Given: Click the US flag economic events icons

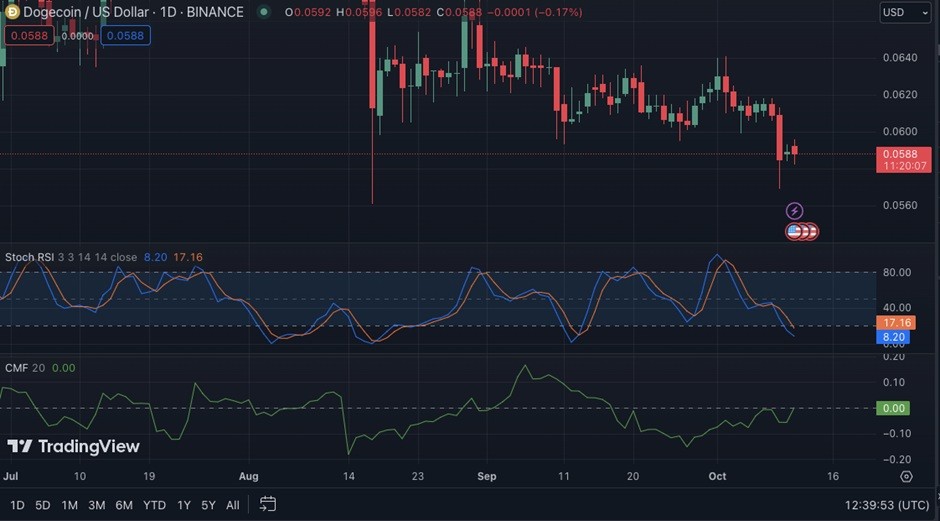Looking at the screenshot, I should click(x=802, y=231).
